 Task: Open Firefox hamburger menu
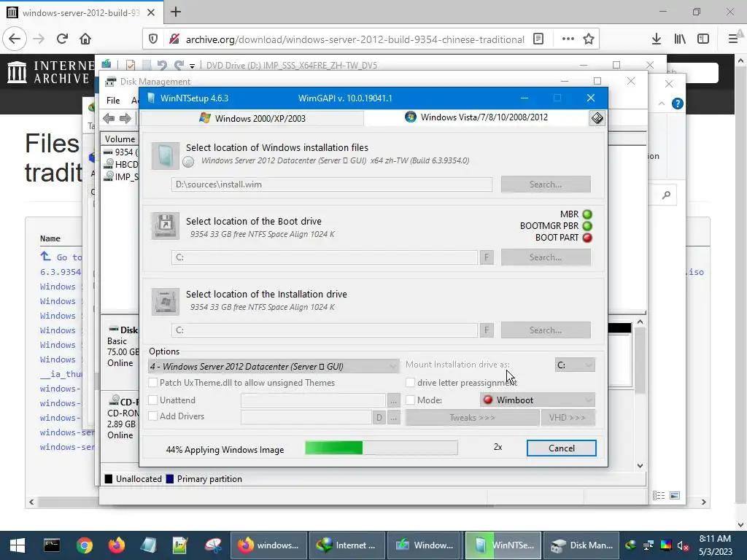point(733,39)
